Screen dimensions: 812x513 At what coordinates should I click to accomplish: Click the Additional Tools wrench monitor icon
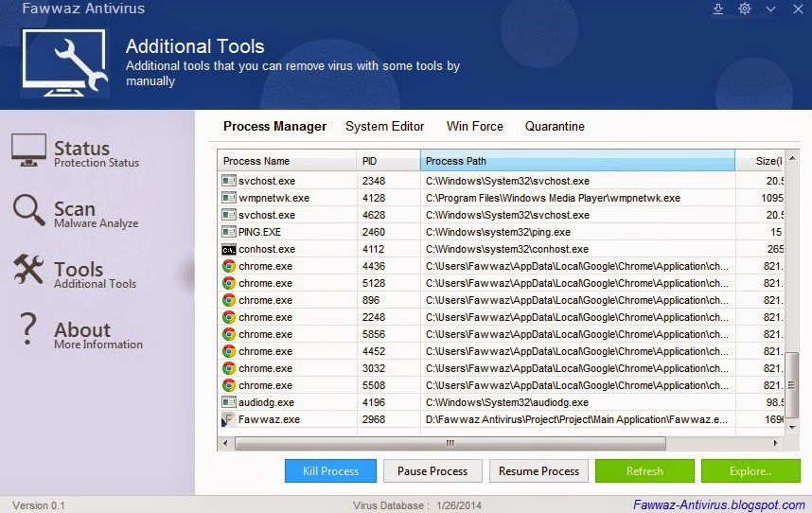tap(64, 63)
